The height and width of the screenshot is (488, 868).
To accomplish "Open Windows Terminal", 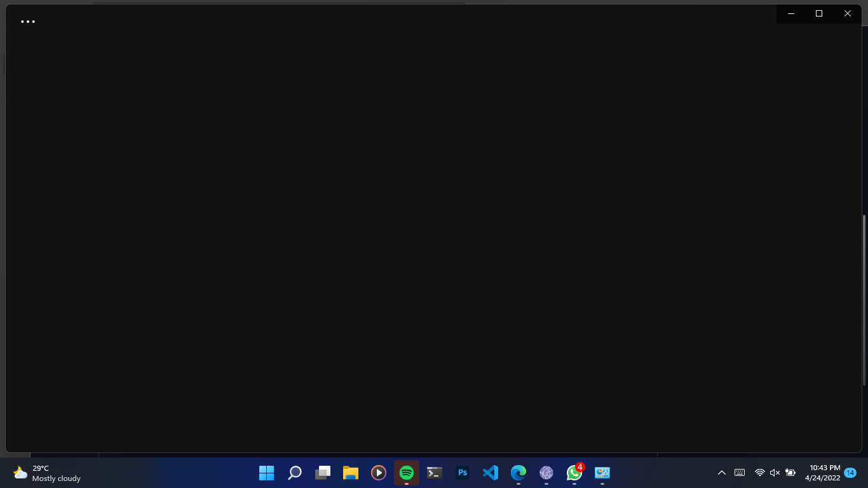I will [434, 473].
